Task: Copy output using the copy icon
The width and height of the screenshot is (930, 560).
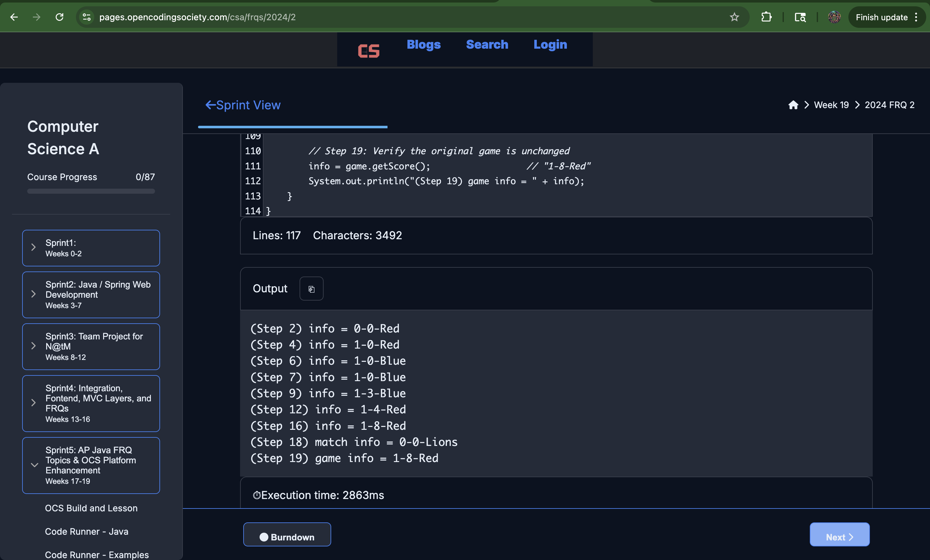Action: tap(311, 289)
